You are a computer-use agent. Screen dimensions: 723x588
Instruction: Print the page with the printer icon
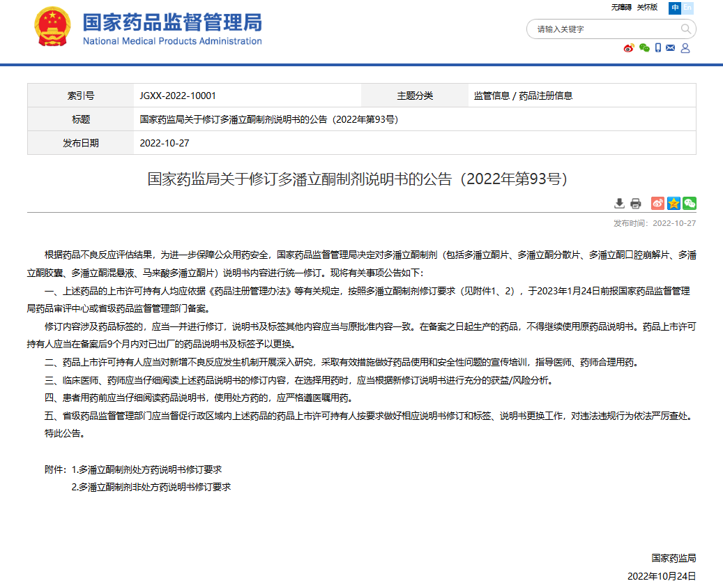[635, 204]
